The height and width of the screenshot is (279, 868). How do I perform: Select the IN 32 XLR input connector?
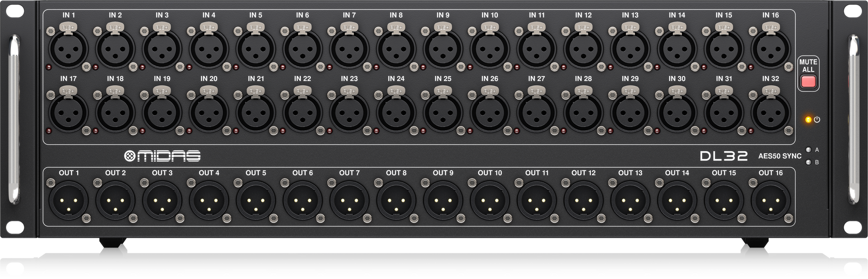point(770,112)
